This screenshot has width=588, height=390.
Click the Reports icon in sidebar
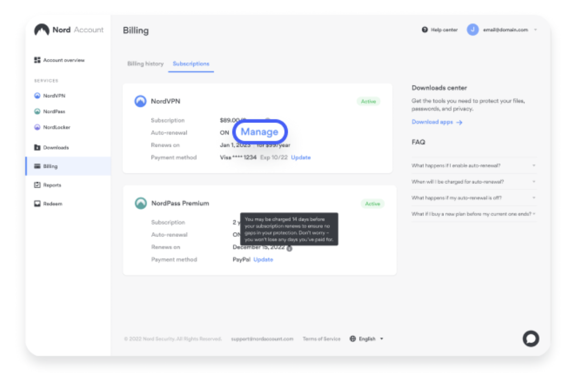37,184
